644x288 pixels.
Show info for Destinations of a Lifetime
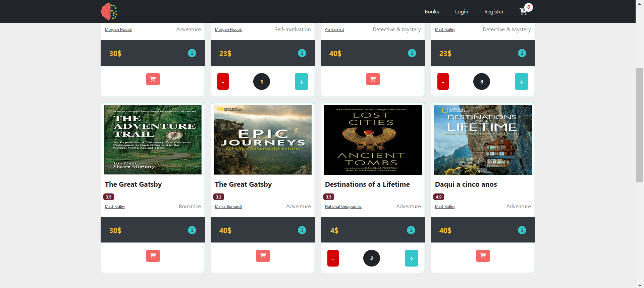pyautogui.click(x=411, y=230)
